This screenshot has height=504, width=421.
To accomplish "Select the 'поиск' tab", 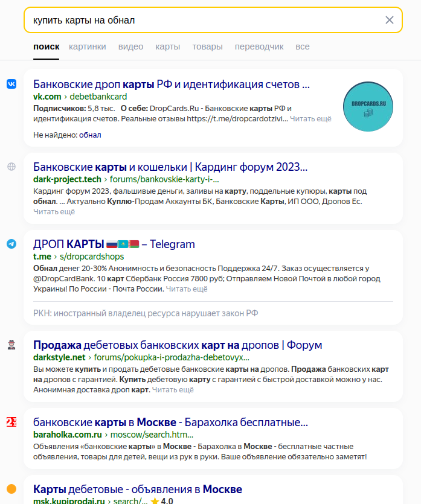I will pos(47,46).
